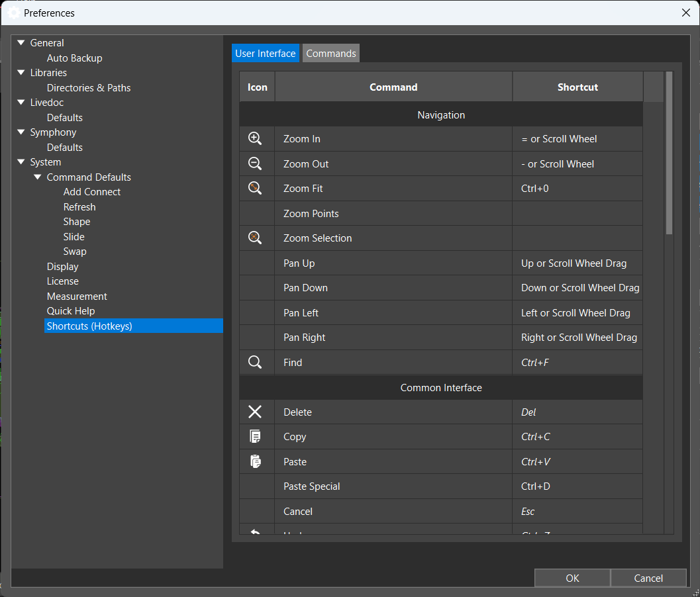Viewport: 700px width, 597px height.
Task: Select the Zoom Fit icon
Action: (x=257, y=187)
